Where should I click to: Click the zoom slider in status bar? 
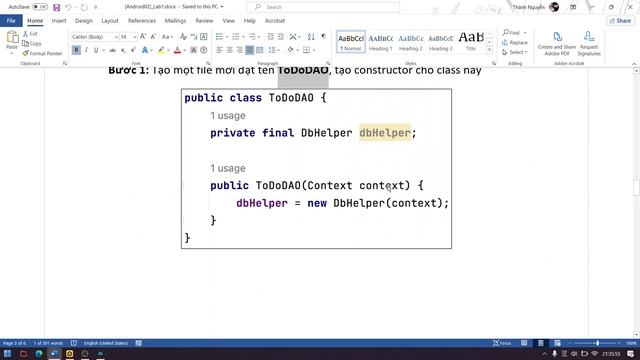pyautogui.click(x=598, y=343)
